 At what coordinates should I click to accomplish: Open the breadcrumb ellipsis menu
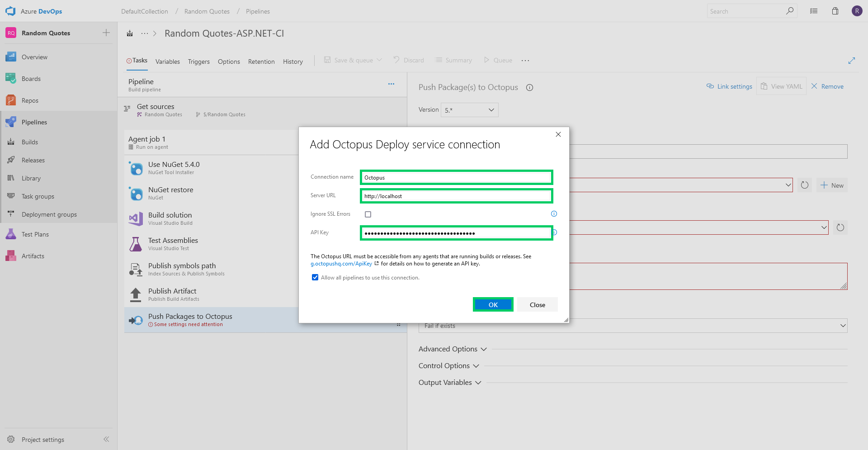[x=145, y=33]
